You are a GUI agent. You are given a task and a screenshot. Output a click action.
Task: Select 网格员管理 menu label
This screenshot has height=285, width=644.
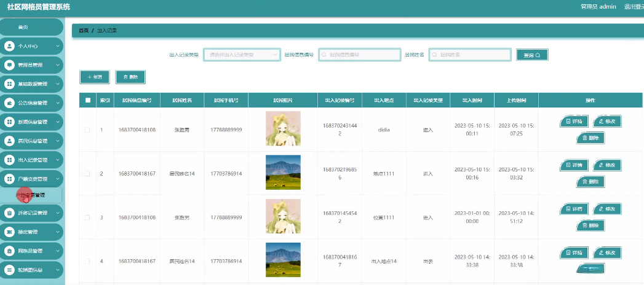pos(30,251)
